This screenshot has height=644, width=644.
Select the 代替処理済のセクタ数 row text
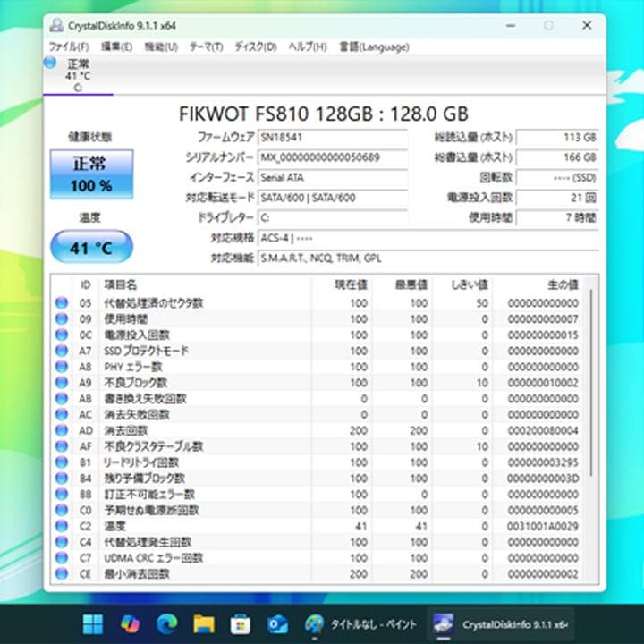154,303
